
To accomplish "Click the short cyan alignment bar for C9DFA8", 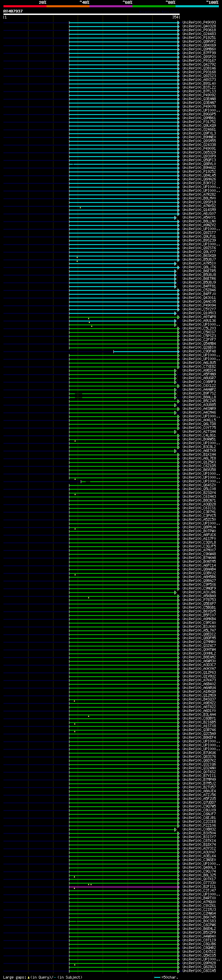I will (x=146, y=351).
